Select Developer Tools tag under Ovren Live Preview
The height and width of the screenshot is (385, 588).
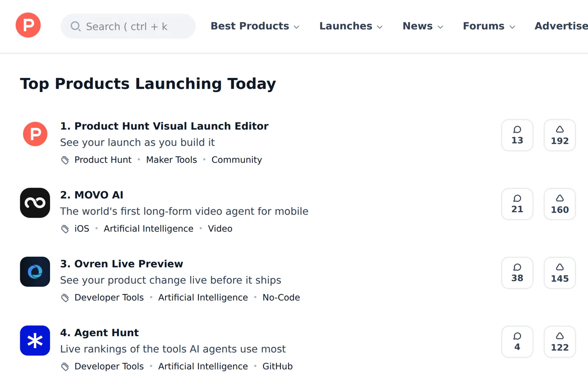pyautogui.click(x=109, y=297)
